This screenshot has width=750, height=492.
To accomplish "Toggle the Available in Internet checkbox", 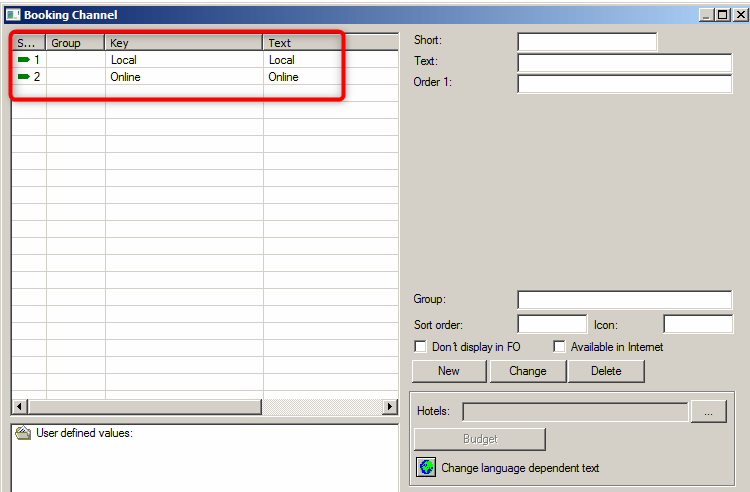I will tap(560, 346).
